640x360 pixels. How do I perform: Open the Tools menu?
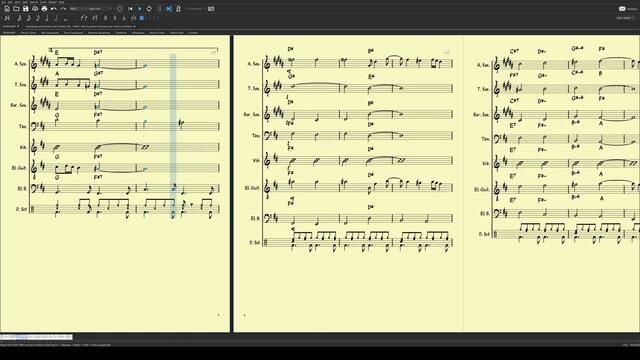pos(43,2)
